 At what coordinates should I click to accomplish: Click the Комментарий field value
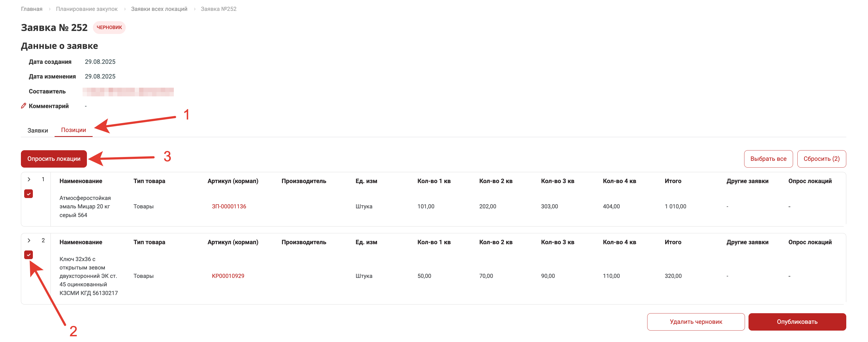pyautogui.click(x=86, y=106)
